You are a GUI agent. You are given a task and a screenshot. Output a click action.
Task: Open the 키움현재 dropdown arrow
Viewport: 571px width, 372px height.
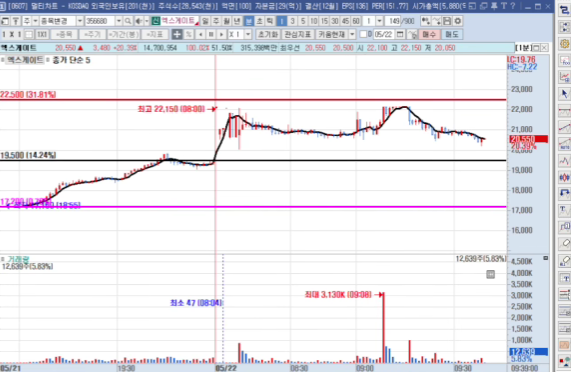352,35
